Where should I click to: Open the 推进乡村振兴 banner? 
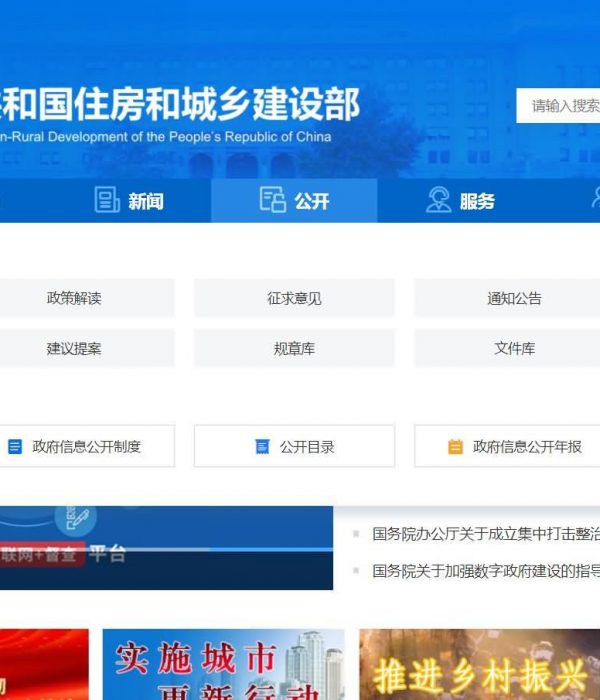click(479, 664)
